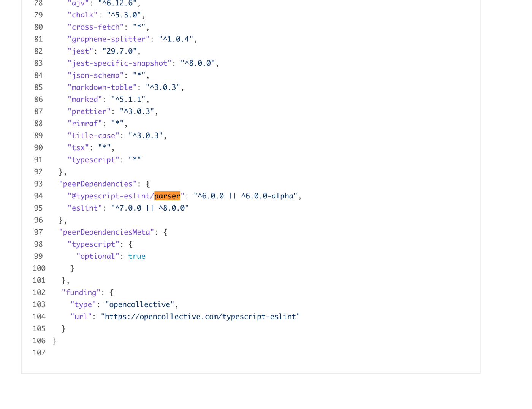Click the opencollective URL string
Screen dimensions: 532x409
click(x=200, y=317)
